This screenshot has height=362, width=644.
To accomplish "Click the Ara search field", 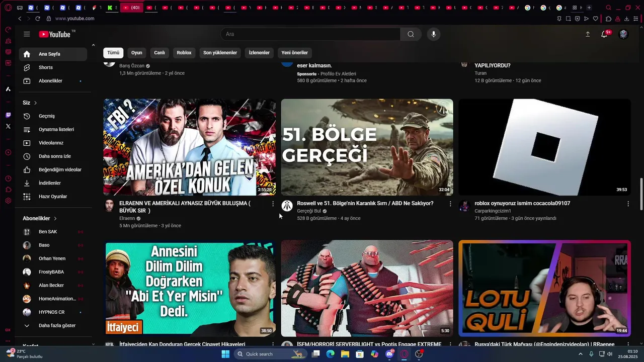I will tap(310, 34).
